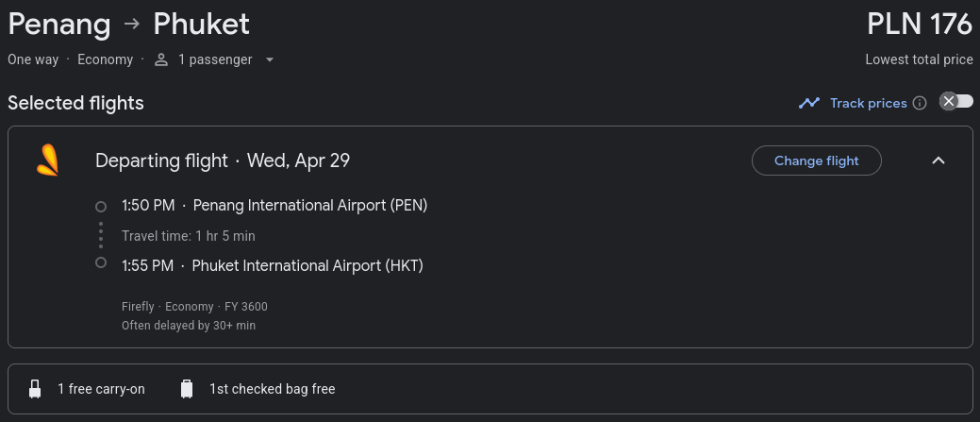Screen dimensions: 980x422
Task: Click the 1st checked bag free label
Action: (272, 389)
